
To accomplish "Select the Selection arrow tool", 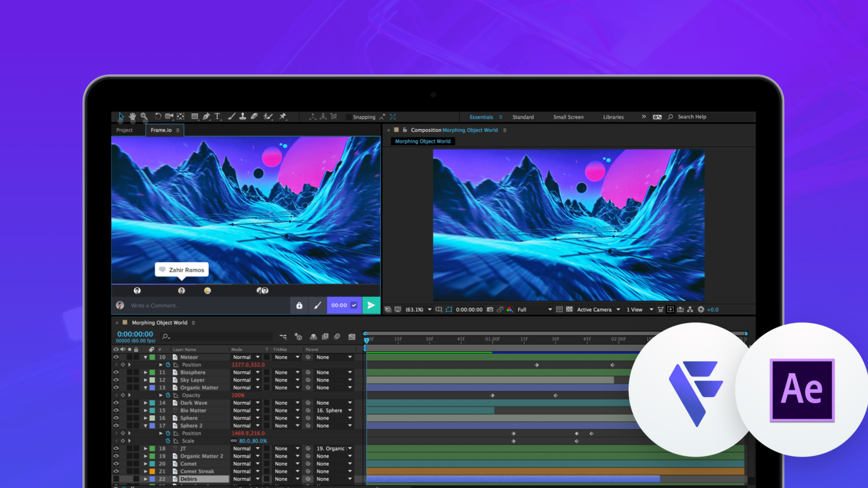I will tap(120, 117).
